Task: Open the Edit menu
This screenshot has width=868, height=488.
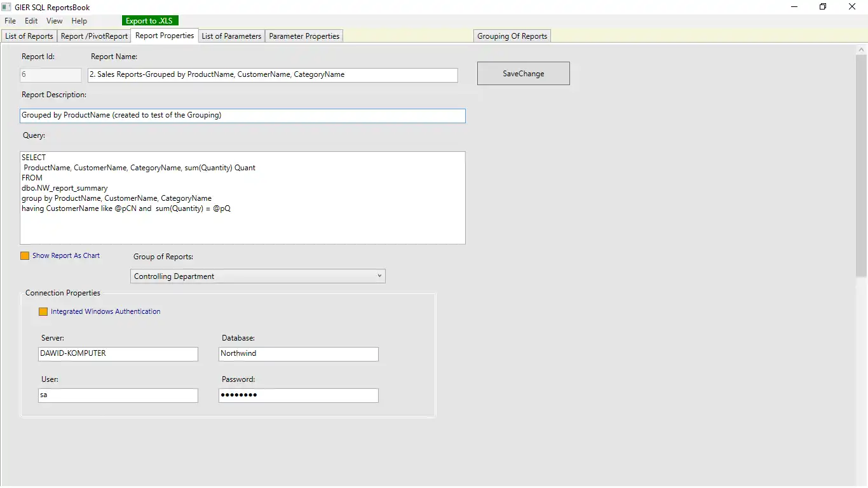Action: (31, 21)
